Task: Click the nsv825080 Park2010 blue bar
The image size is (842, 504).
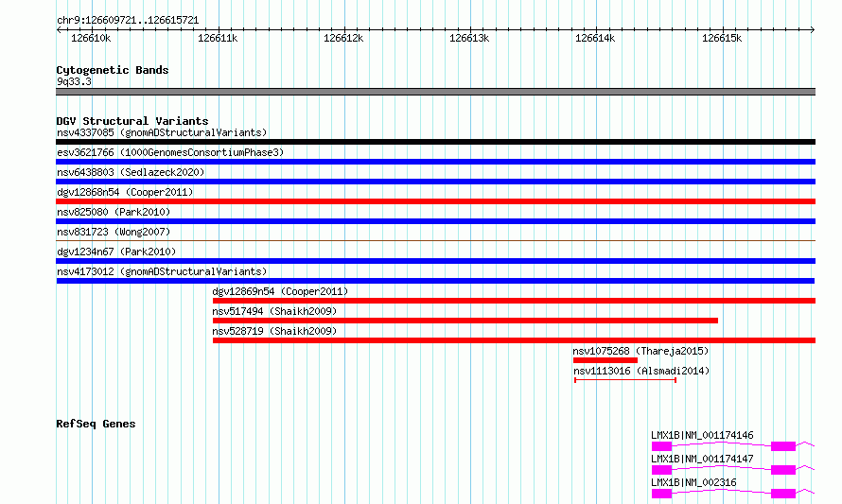Action: (435, 221)
